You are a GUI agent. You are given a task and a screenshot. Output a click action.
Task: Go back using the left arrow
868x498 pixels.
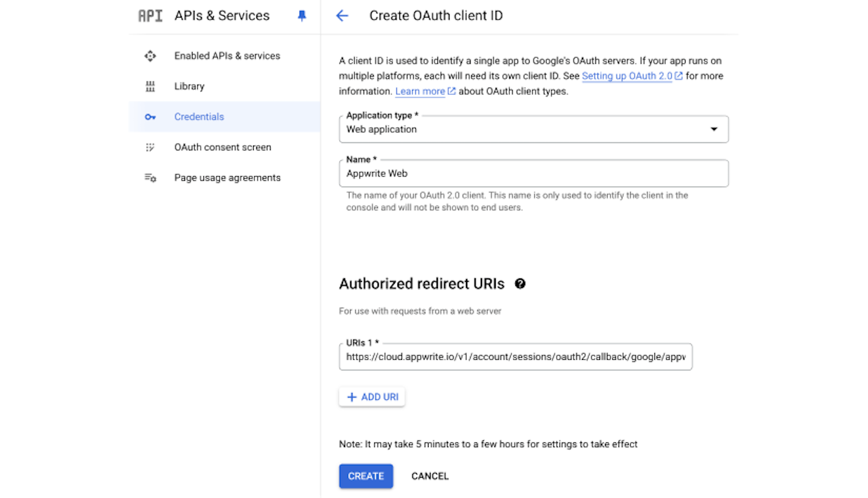tap(342, 16)
